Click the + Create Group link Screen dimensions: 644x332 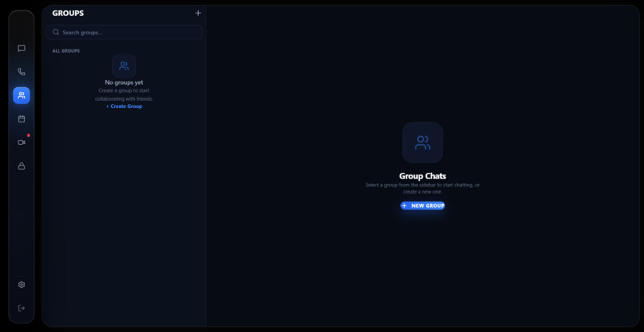click(124, 106)
